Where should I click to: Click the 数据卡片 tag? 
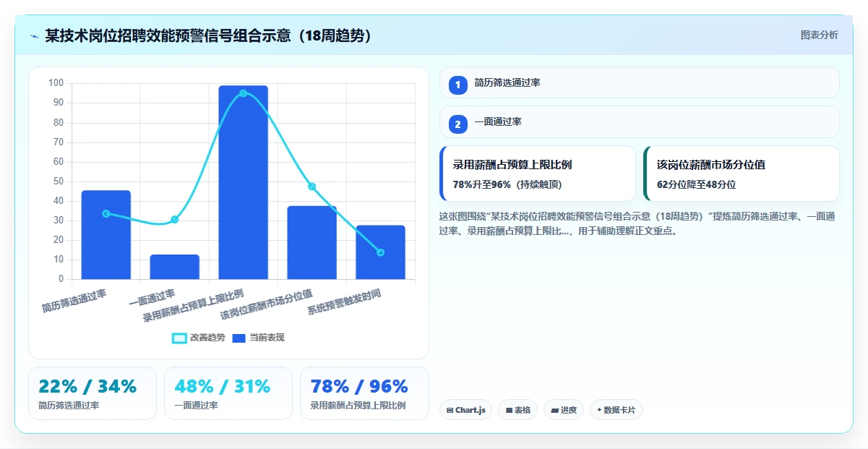[x=616, y=410]
